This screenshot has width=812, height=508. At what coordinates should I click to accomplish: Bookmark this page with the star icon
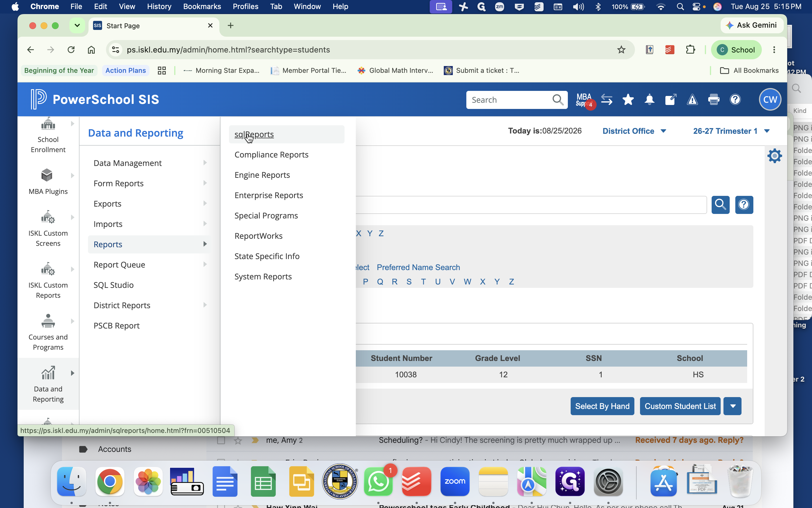click(x=621, y=50)
